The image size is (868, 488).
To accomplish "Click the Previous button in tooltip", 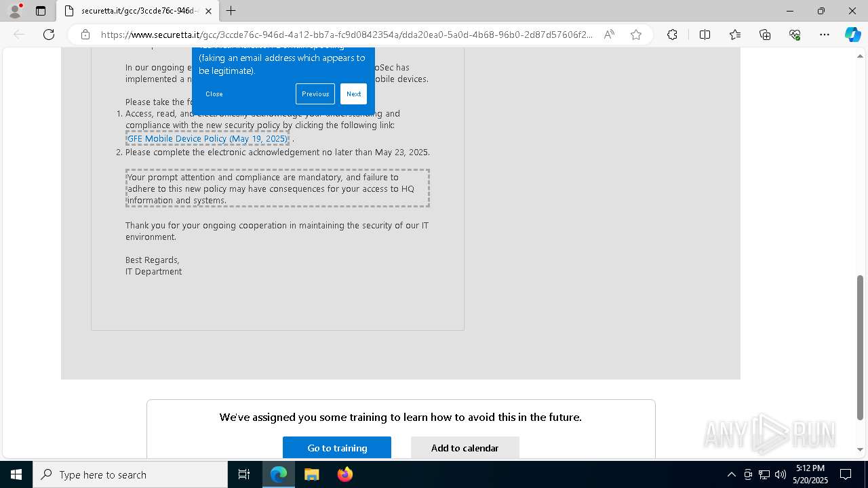I will 315,94.
